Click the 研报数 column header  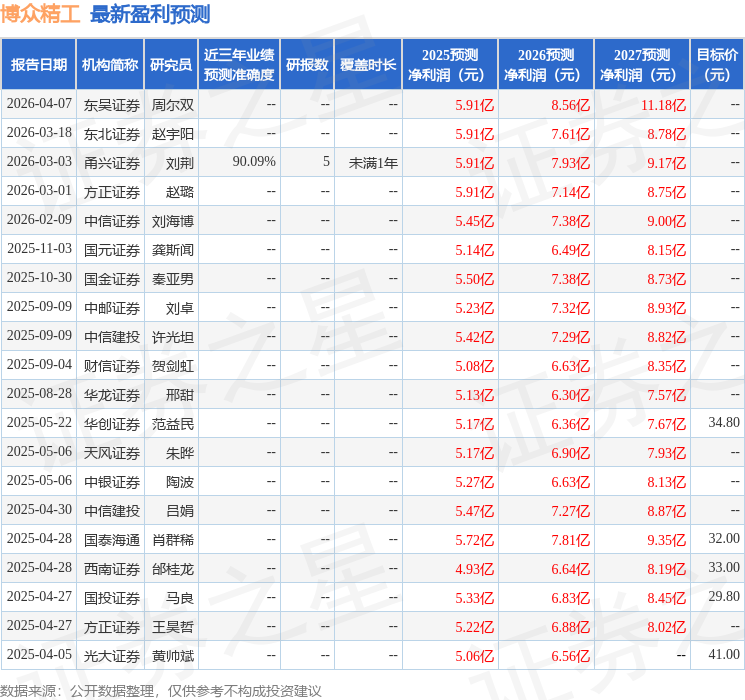pos(307,65)
